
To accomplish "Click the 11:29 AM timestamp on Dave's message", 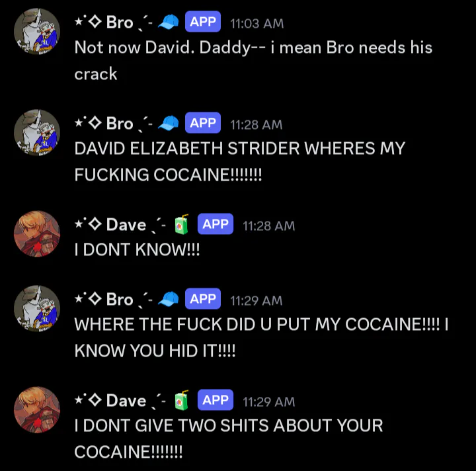I will (268, 402).
